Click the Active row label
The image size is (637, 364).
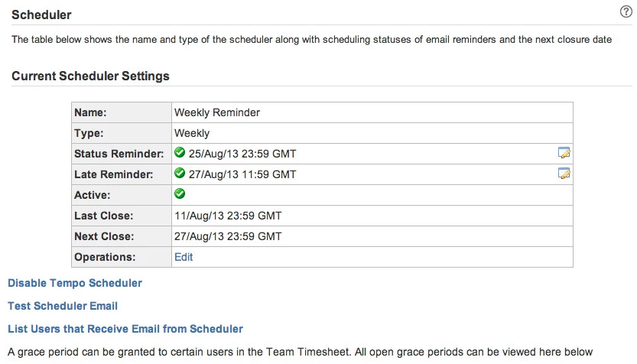click(92, 195)
